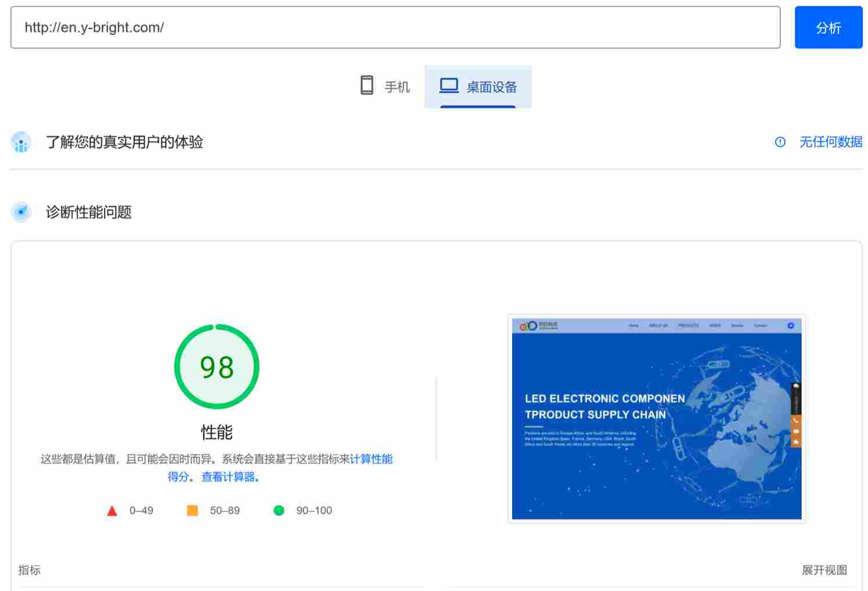
Task: Click the red triangle 0–49 legend marker
Action: [x=112, y=510]
